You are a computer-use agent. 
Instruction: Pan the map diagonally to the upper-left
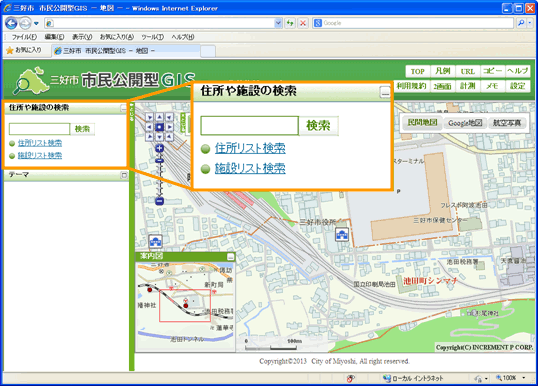(149, 117)
